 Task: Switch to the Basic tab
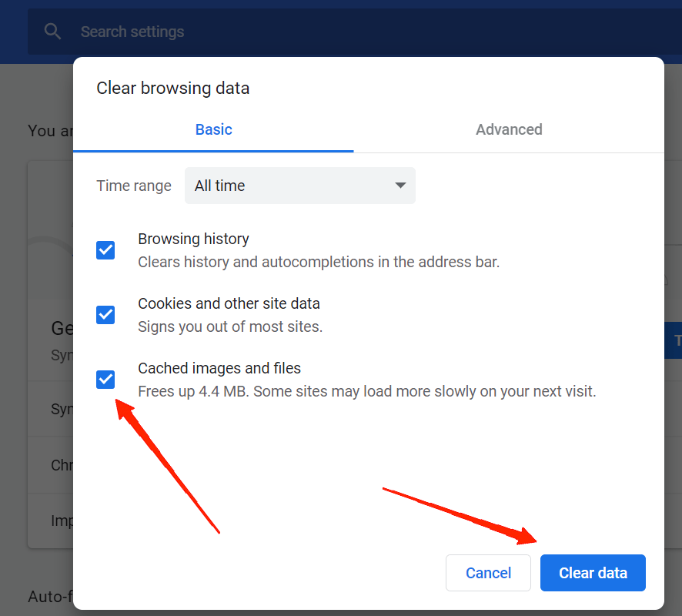tap(213, 129)
